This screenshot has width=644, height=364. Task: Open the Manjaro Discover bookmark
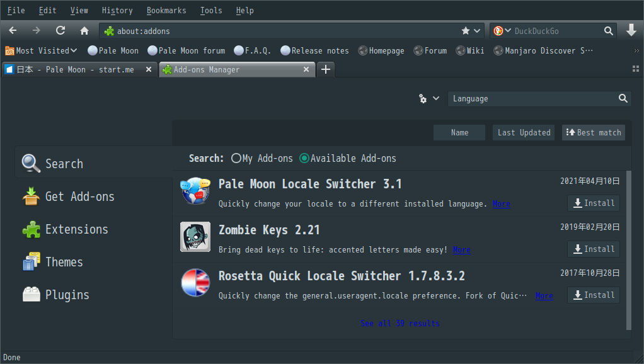click(x=543, y=50)
